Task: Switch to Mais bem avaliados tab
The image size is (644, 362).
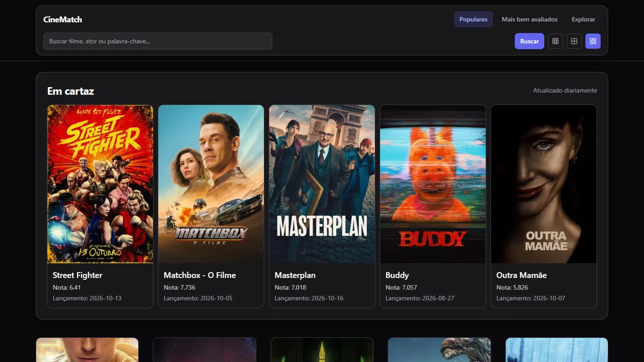Action: (530, 19)
